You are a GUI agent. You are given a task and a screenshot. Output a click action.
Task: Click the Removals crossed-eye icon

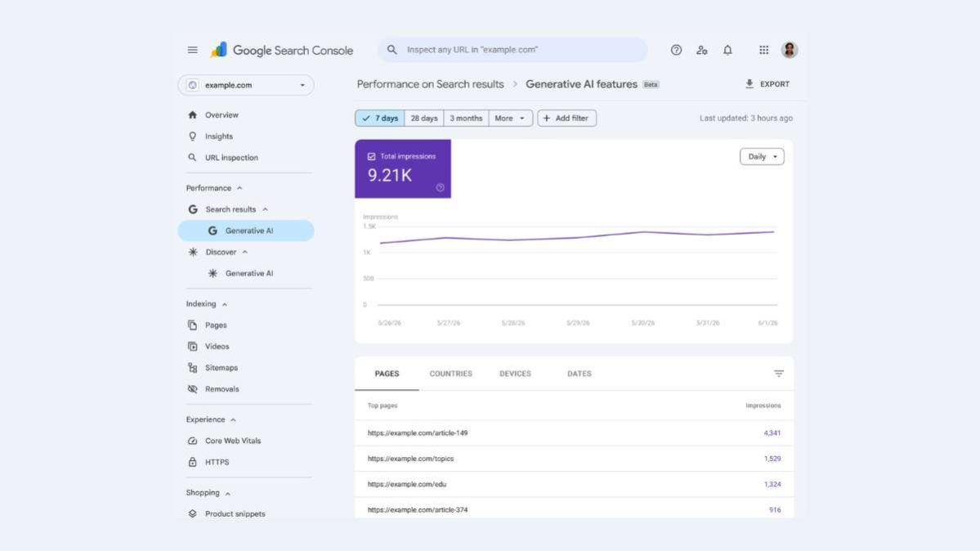click(x=193, y=389)
